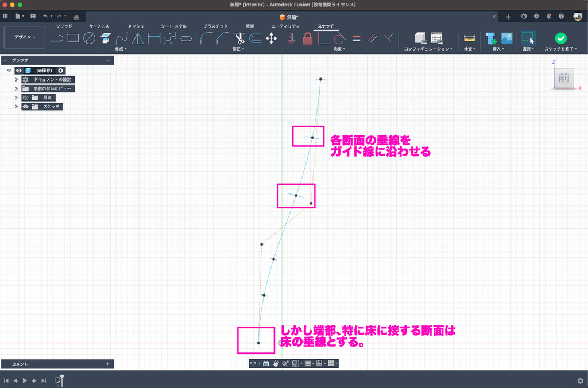The image size is (588, 388).
Task: Click スケッチを終了 to finish sketch
Action: click(x=560, y=38)
